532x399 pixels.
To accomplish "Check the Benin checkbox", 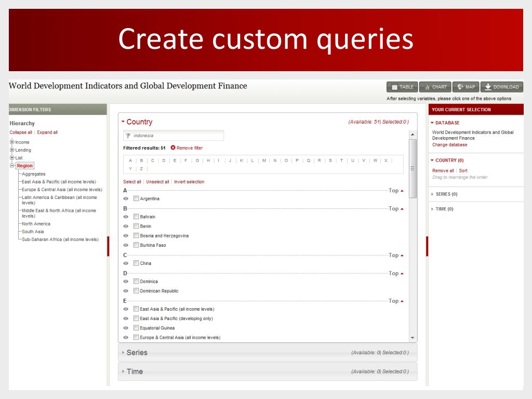I will click(x=136, y=225).
